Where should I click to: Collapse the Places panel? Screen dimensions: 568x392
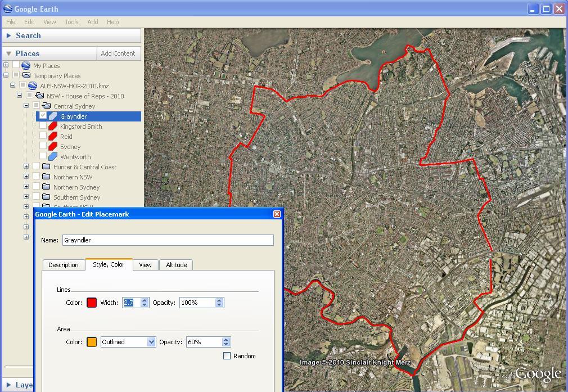tap(8, 53)
